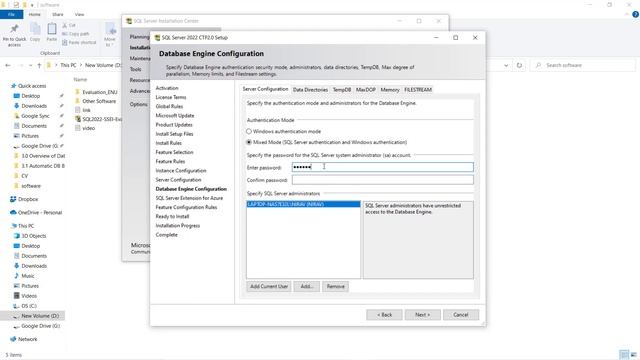Image resolution: width=640 pixels, height=360 pixels.
Task: Open the TempDB tab
Action: pos(342,89)
